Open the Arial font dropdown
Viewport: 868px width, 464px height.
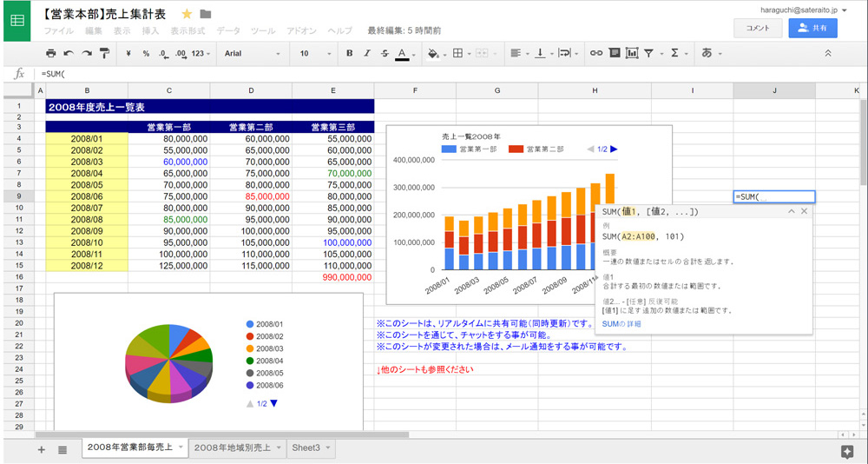point(253,54)
